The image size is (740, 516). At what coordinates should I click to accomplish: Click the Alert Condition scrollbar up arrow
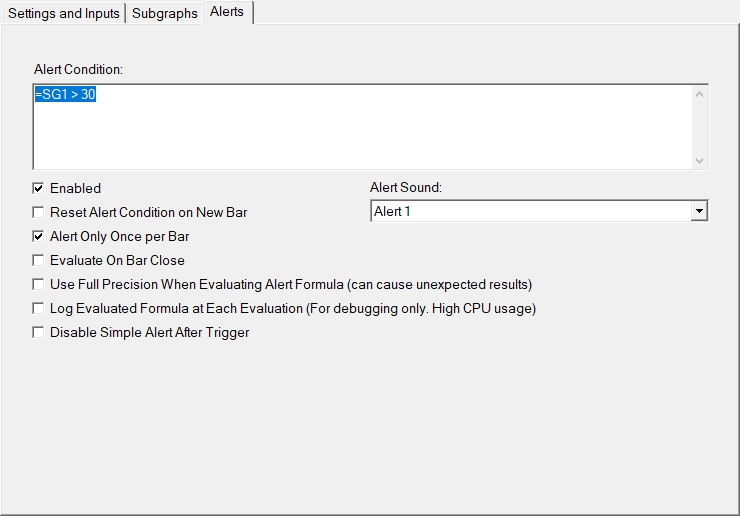(x=699, y=95)
